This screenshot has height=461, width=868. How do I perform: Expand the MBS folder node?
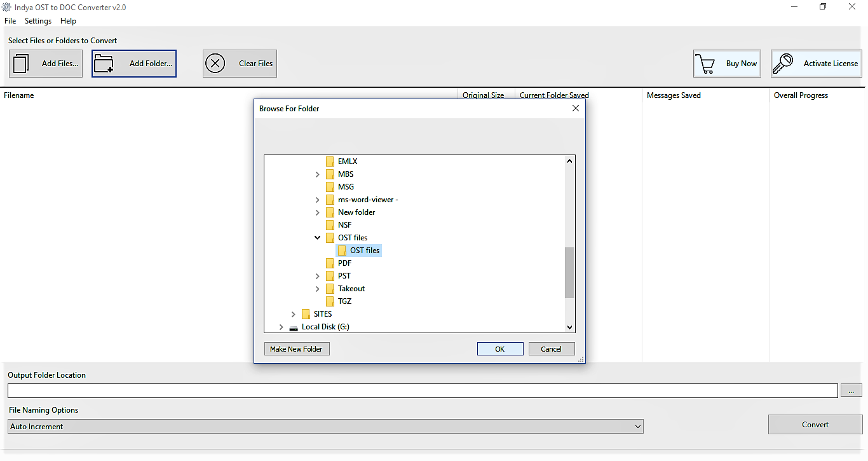click(318, 174)
